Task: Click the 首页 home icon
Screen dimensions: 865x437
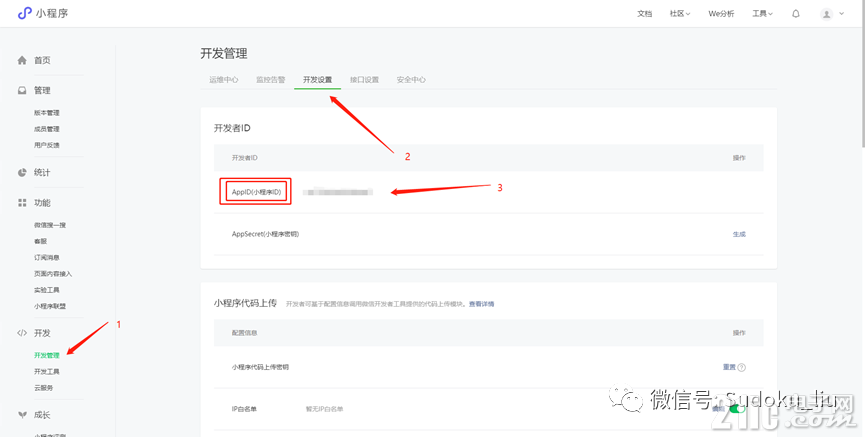Action: pyautogui.click(x=22, y=60)
